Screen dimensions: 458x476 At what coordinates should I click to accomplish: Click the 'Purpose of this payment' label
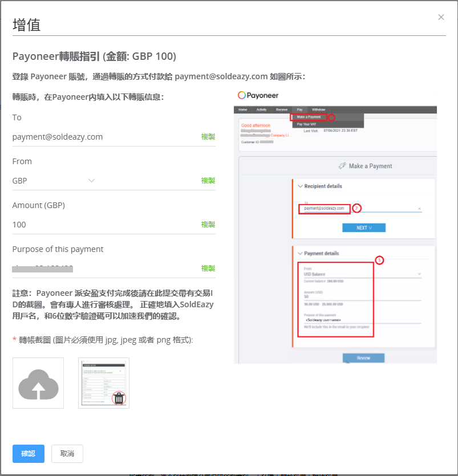[58, 249]
